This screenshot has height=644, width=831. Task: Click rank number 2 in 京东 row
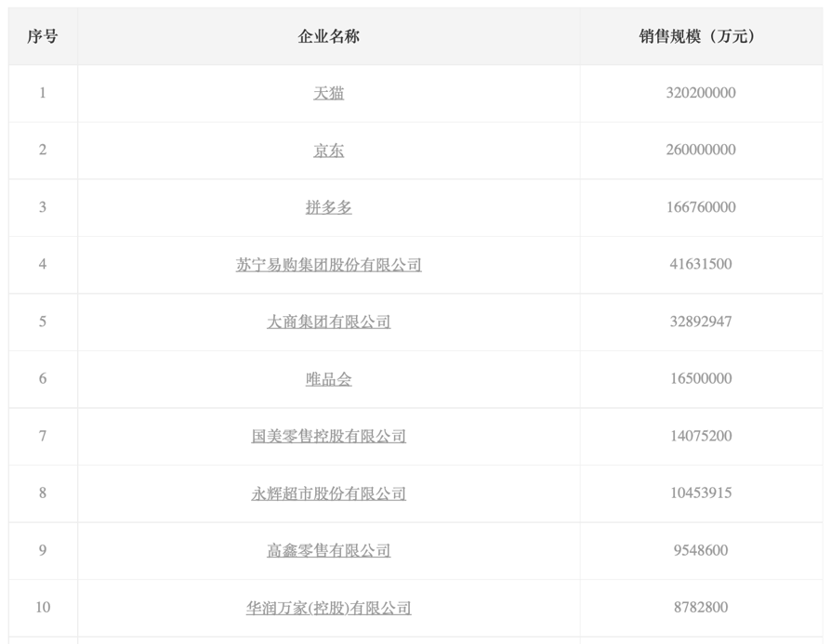point(43,150)
